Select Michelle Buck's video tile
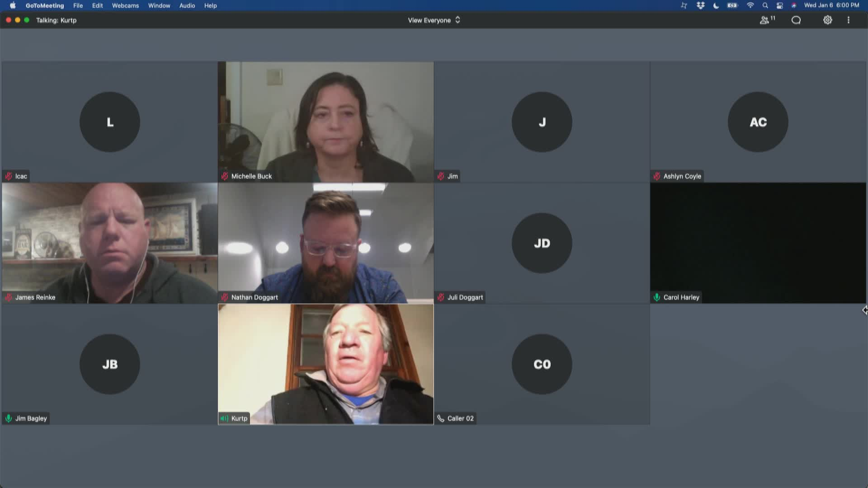 click(x=325, y=122)
